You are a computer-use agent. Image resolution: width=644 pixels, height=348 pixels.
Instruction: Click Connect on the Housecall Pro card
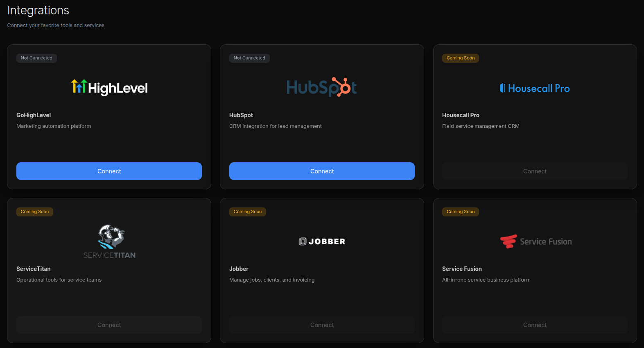click(x=535, y=171)
